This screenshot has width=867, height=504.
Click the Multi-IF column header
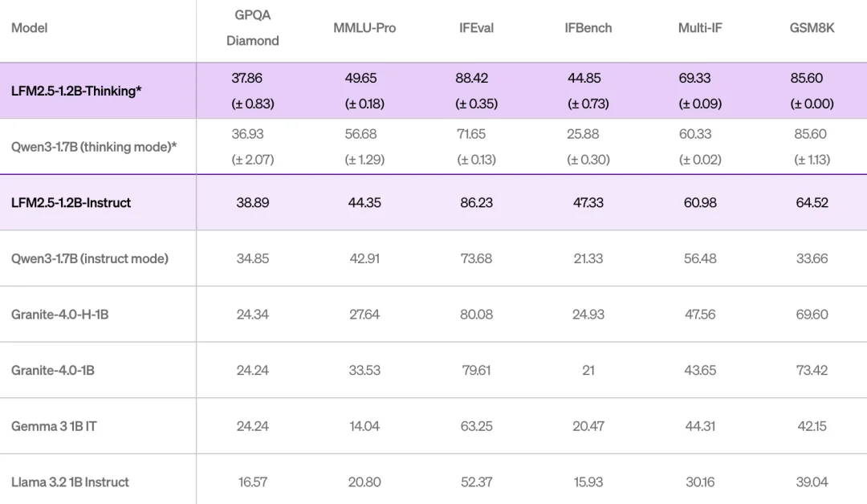point(700,28)
